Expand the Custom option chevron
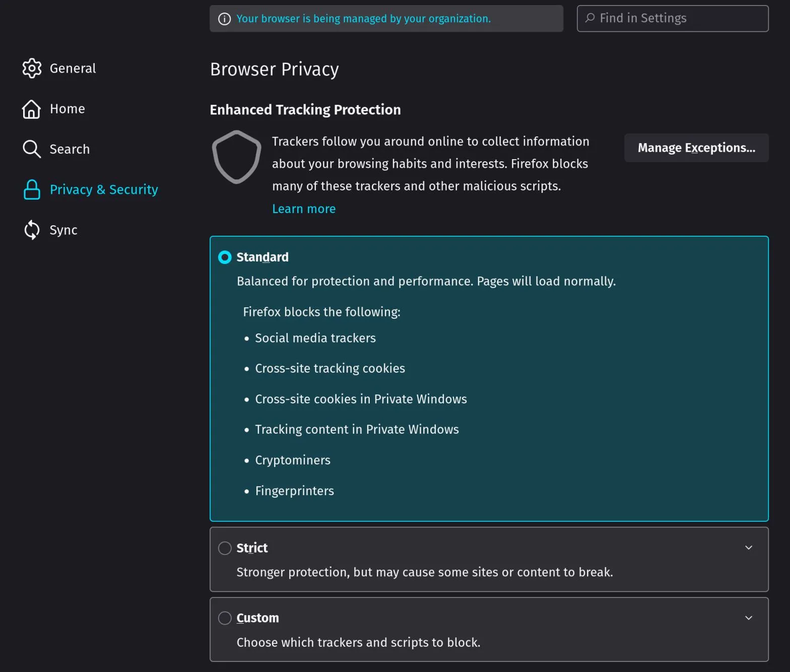Image resolution: width=790 pixels, height=672 pixels. (749, 618)
